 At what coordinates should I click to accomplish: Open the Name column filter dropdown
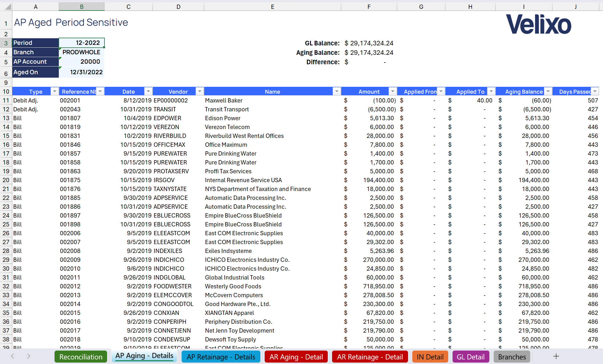click(x=337, y=91)
